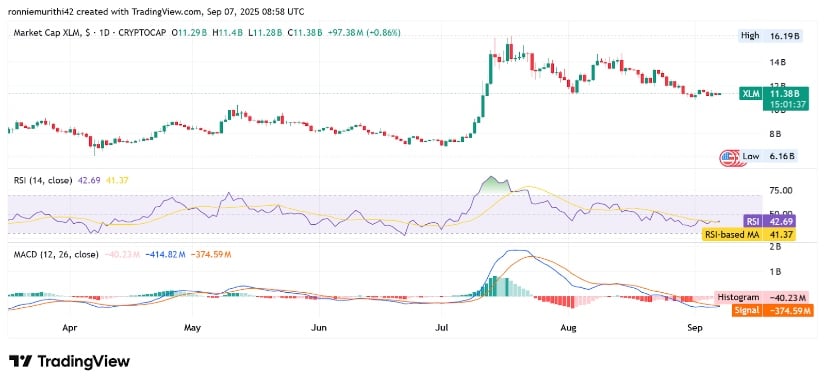Click the RSI (14, close) indicator title
The height and width of the screenshot is (384, 825).
click(43, 180)
